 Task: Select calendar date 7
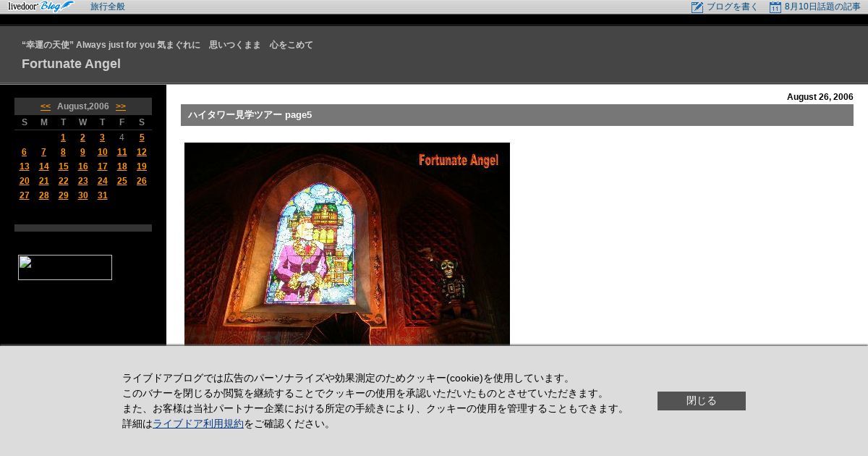(43, 152)
